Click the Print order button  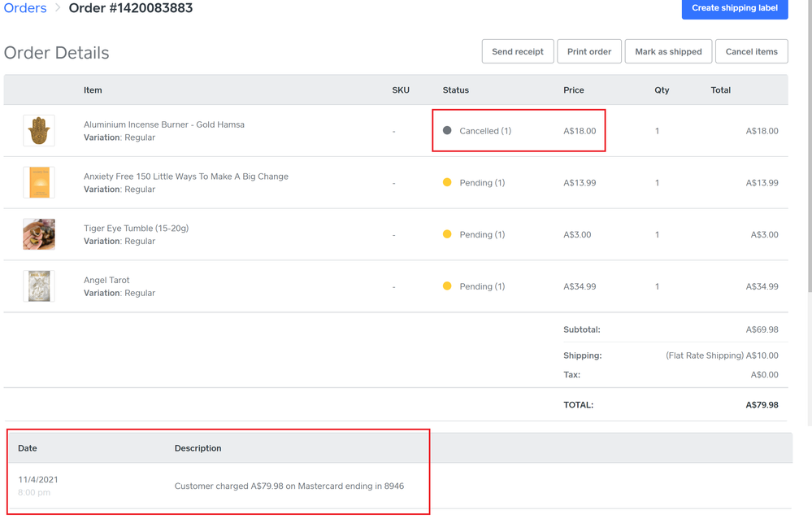(588, 51)
